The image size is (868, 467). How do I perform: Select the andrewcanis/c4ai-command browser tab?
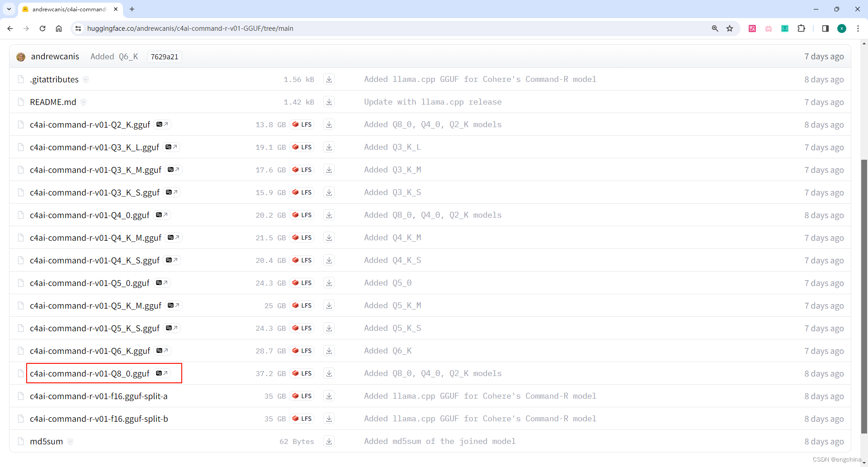click(x=69, y=9)
